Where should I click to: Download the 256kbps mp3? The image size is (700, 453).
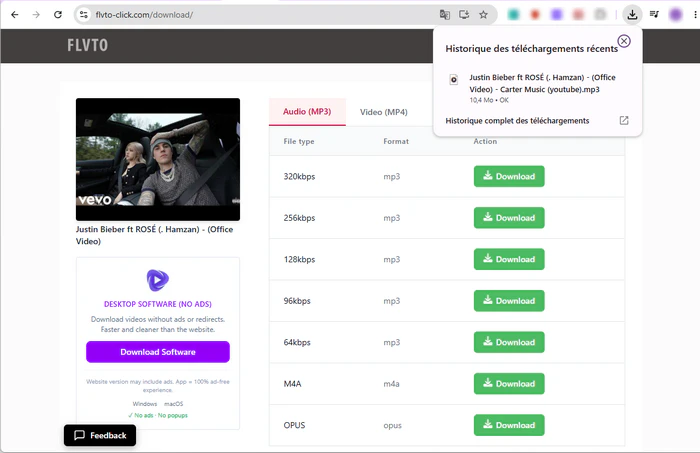click(x=509, y=218)
